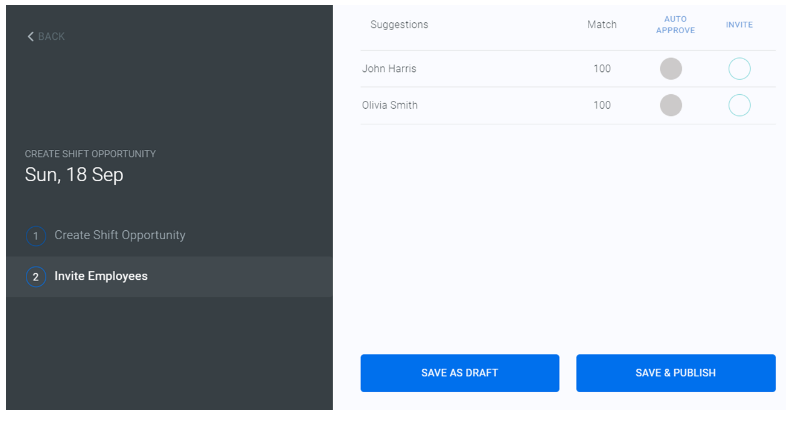Click the step 1 number circle
The image size is (792, 421).
36,236
